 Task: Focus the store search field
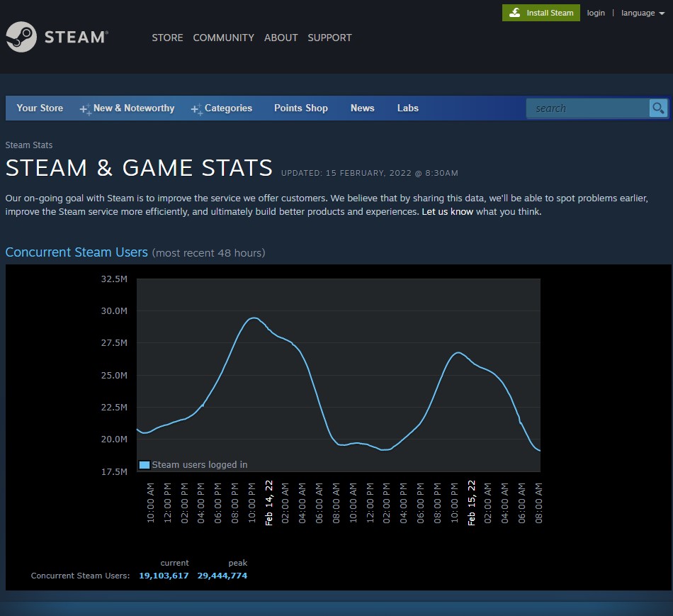588,108
